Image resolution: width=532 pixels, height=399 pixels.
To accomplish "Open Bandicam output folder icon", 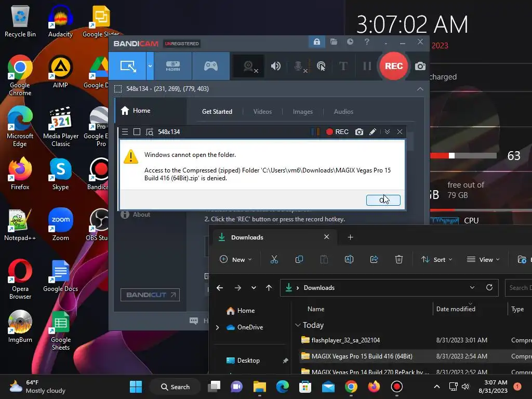I will click(334, 42).
